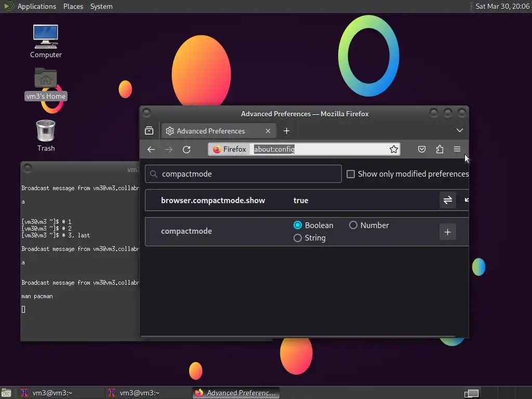Select the Boolean type radio
This screenshot has height=399, width=532.
298,225
